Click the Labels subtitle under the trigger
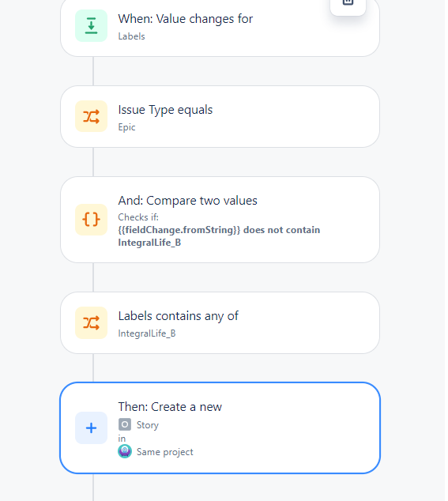The height and width of the screenshot is (501, 448). click(132, 36)
